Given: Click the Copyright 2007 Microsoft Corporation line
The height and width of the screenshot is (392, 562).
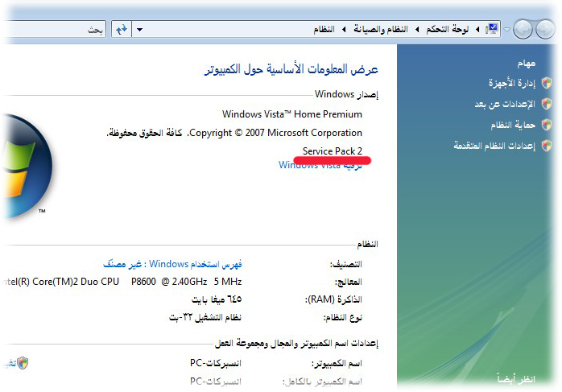Looking at the screenshot, I should click(234, 133).
